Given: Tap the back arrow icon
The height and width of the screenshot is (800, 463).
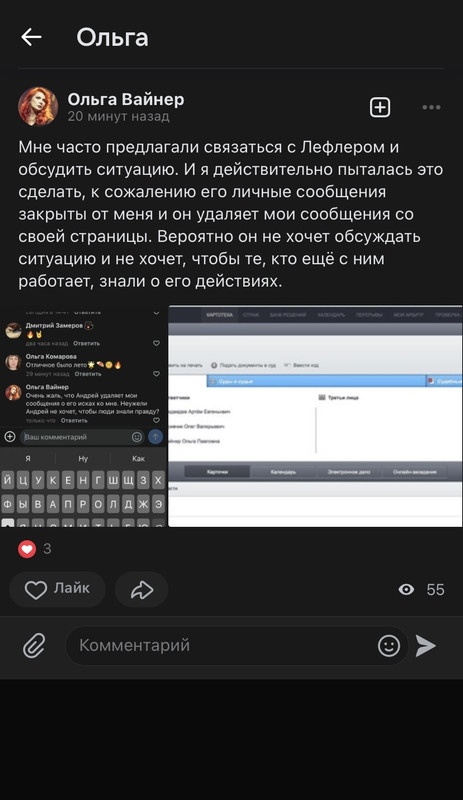Looking at the screenshot, I should coord(31,37).
